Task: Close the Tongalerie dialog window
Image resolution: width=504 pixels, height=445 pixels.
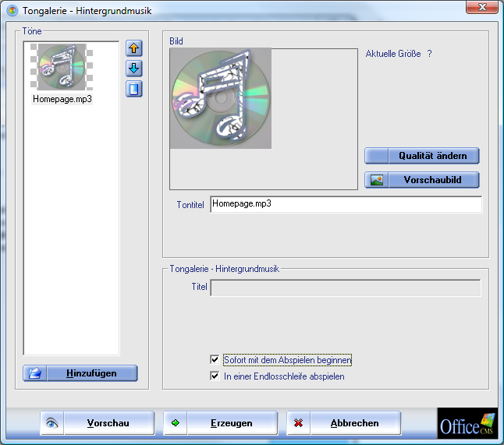Action: click(482, 7)
